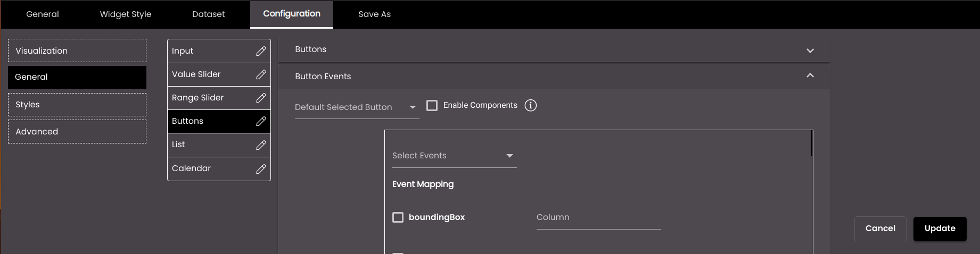Click the Cancel button
Image resolution: width=980 pixels, height=254 pixels.
coord(880,228)
